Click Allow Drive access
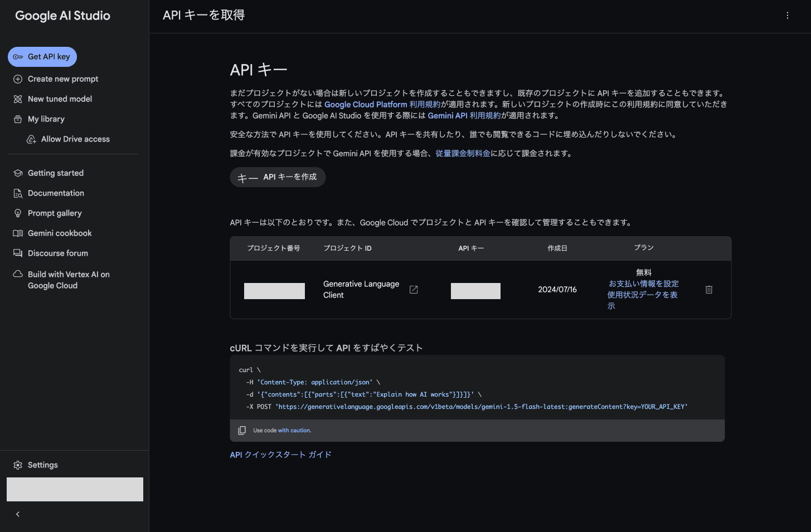The width and height of the screenshot is (811, 532). (x=75, y=139)
